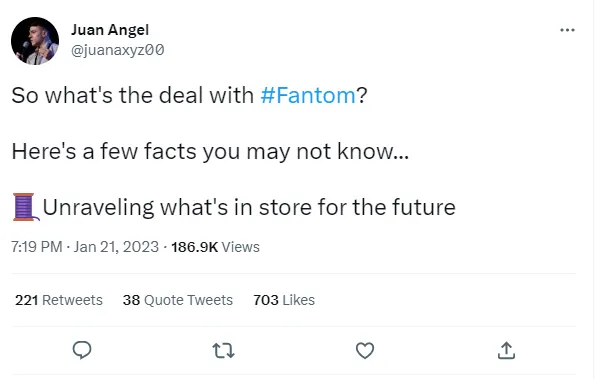Like the tweet with the heart icon

click(365, 351)
